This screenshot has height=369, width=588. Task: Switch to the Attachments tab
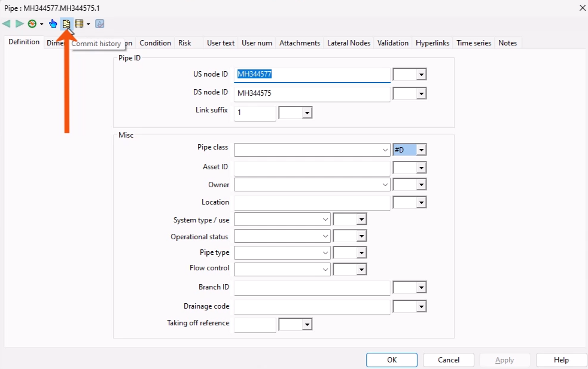tap(299, 42)
